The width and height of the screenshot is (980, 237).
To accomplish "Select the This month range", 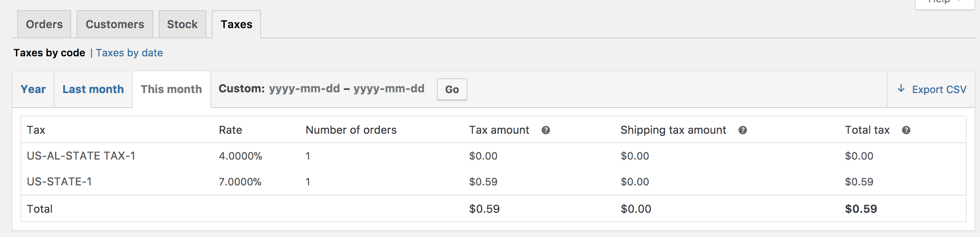I will [171, 89].
